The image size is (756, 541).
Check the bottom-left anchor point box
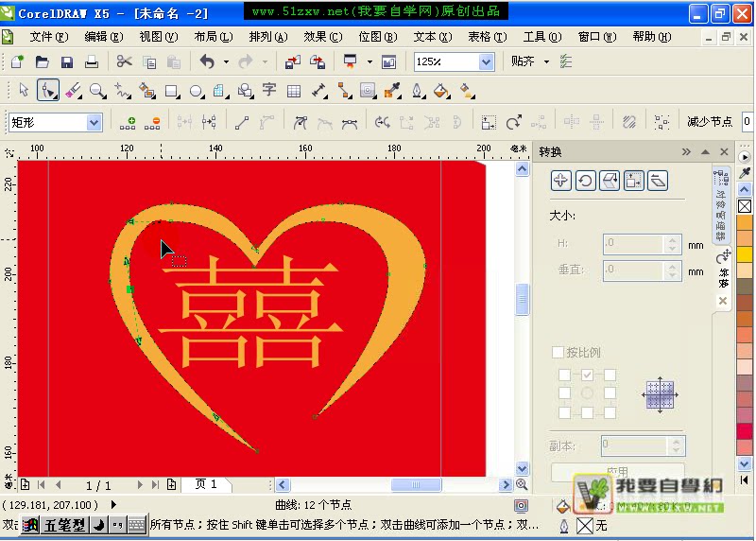coord(564,412)
